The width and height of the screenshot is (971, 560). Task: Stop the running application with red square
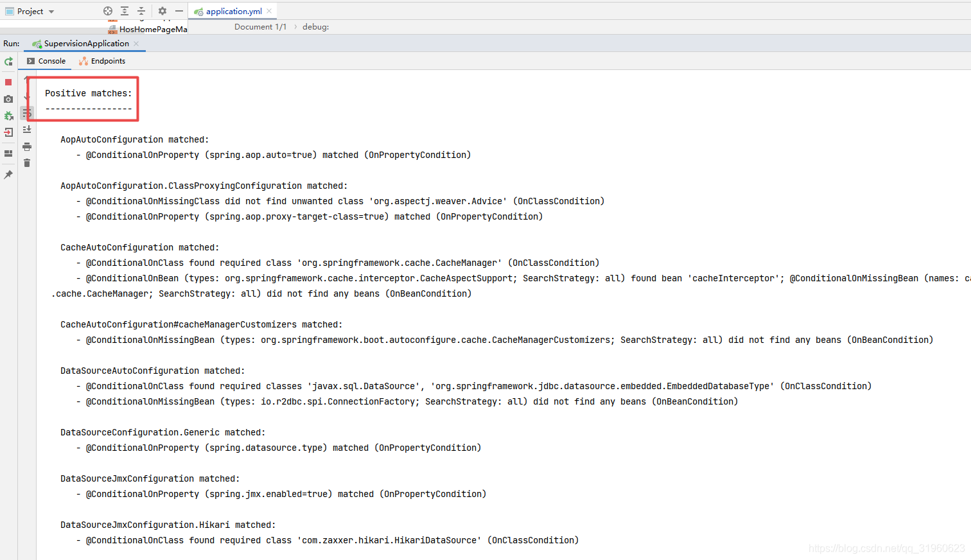point(8,82)
